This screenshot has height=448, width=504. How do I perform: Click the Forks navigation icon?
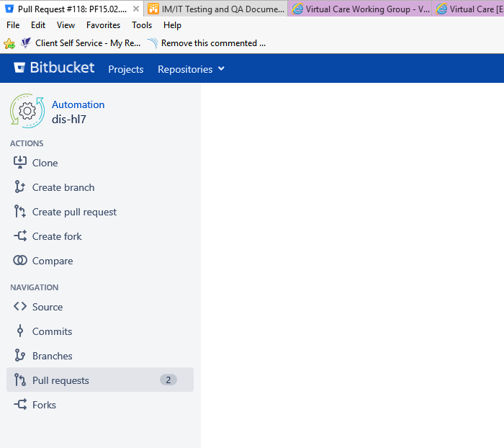[20, 404]
